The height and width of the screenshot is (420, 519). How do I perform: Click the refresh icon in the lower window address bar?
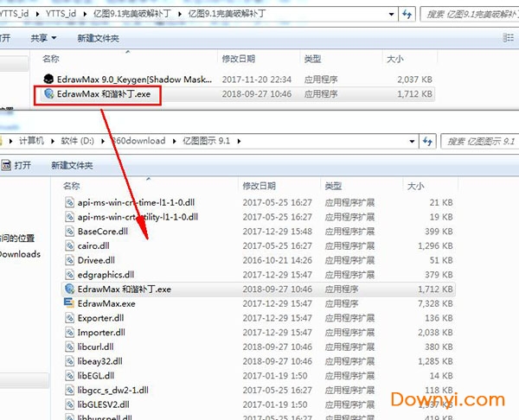(427, 142)
